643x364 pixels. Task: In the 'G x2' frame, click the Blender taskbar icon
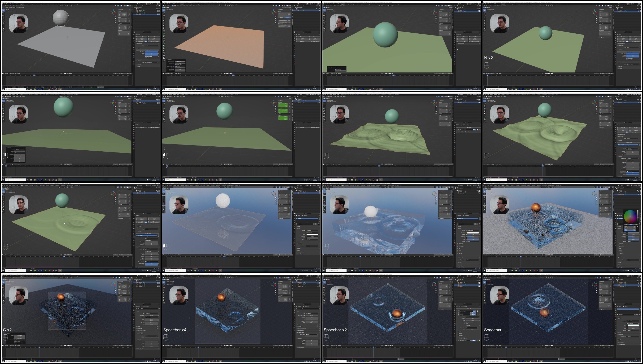pyautogui.click(x=60, y=361)
